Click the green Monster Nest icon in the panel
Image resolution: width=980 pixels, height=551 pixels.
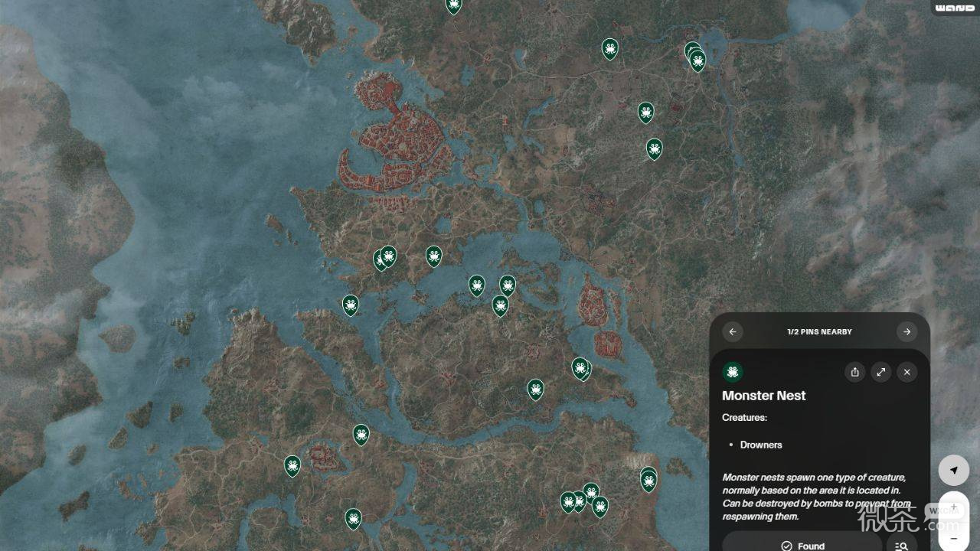(733, 372)
